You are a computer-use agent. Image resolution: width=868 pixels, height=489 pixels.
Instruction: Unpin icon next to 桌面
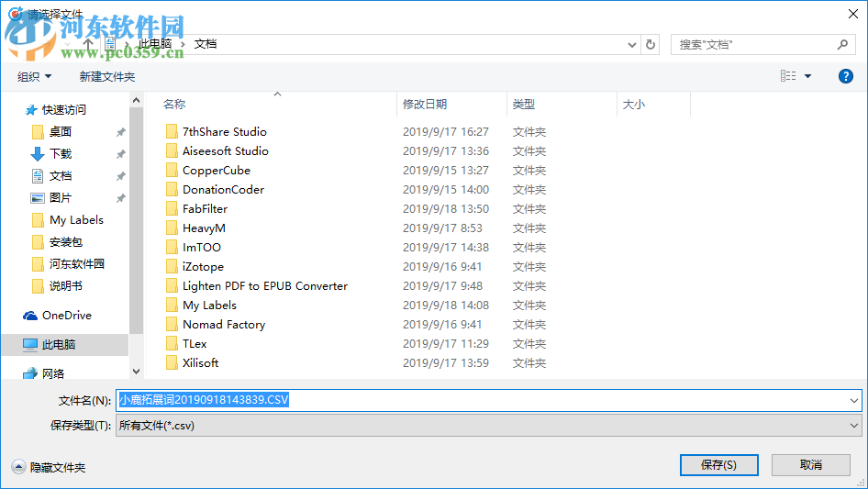click(x=121, y=132)
